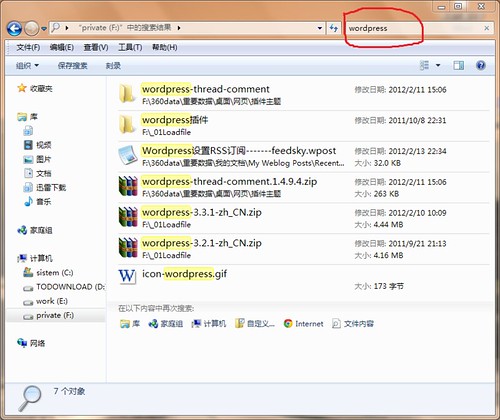Select wordpress-3.2.1-zh_CN.zip file name
500x420 pixels.
point(202,243)
